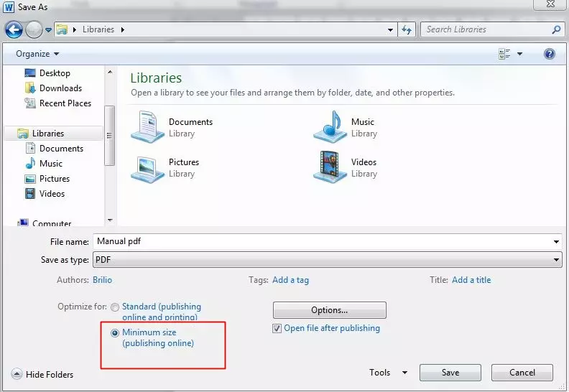
Task: Click the Back navigation arrow button
Action: click(14, 29)
